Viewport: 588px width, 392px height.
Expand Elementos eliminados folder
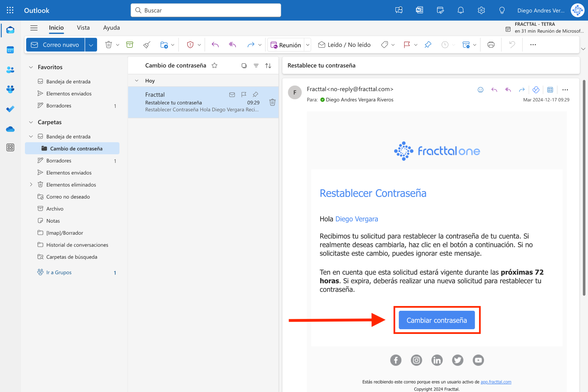coord(31,184)
